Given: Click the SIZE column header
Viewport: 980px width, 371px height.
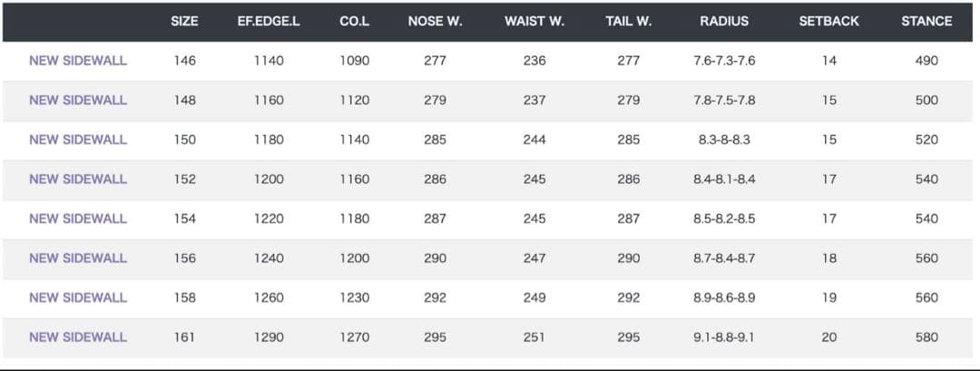Looking at the screenshot, I should pyautogui.click(x=184, y=21).
